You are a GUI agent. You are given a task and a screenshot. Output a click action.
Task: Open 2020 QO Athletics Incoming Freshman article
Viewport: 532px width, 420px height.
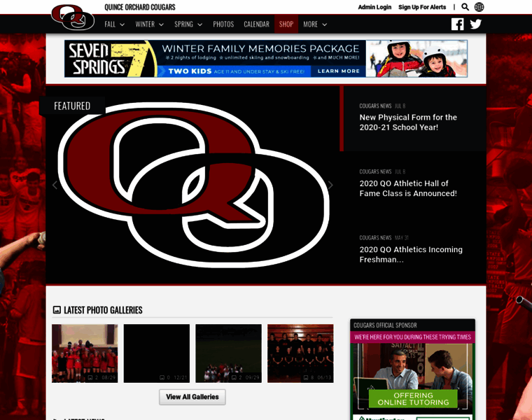coord(411,254)
